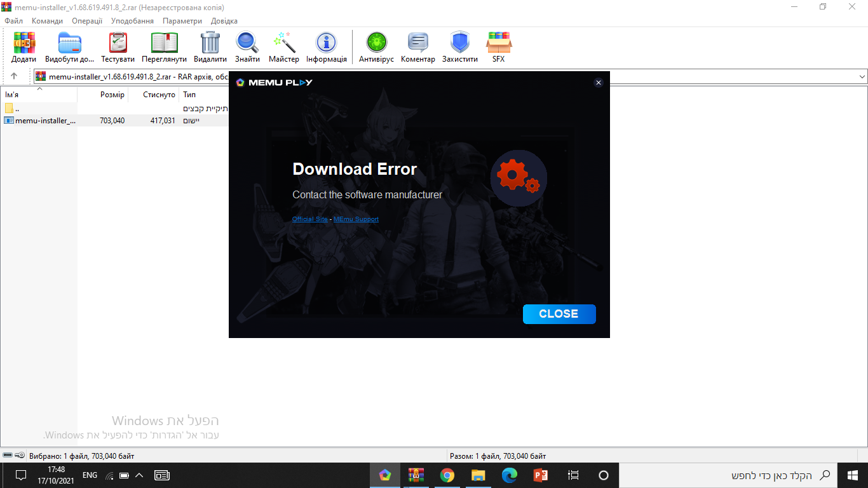
Task: Select the memu-installer file row
Action: point(114,120)
